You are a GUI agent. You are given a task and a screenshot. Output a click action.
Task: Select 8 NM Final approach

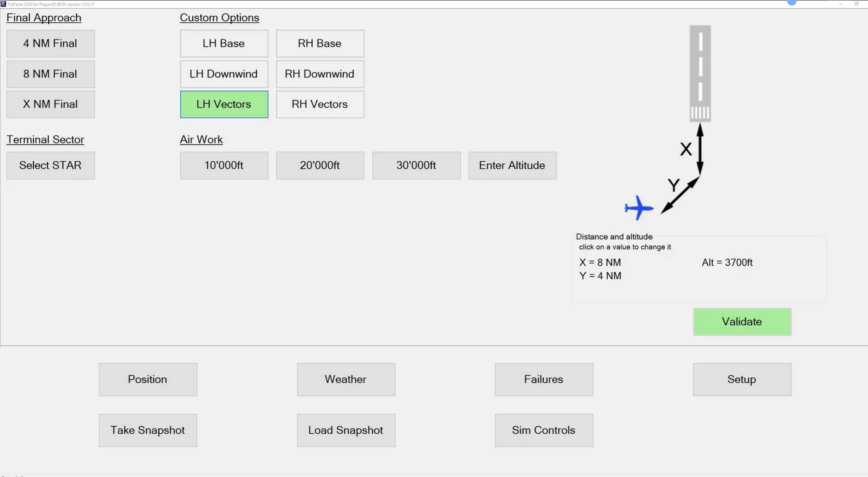[x=50, y=73]
